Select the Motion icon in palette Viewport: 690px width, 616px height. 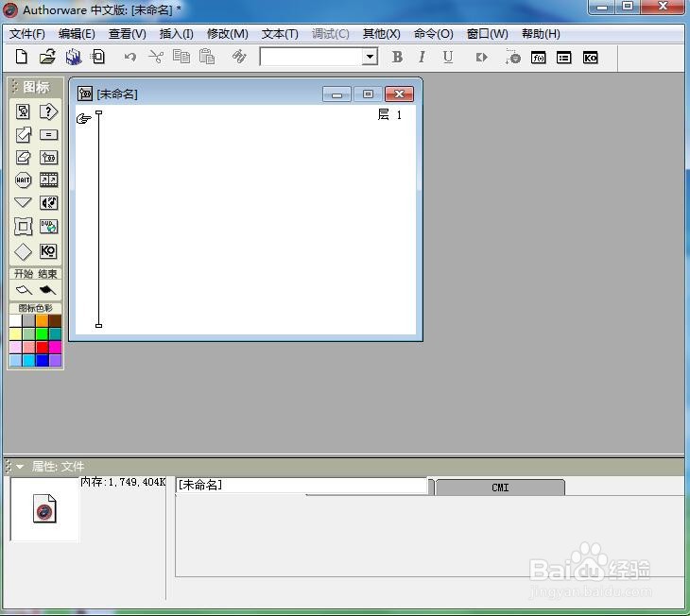pyautogui.click(x=23, y=135)
